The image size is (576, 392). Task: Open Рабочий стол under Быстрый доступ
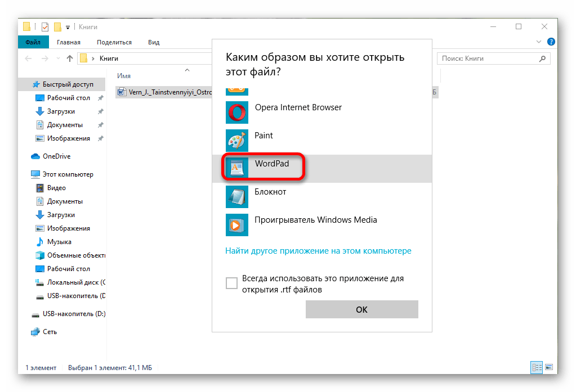(63, 98)
